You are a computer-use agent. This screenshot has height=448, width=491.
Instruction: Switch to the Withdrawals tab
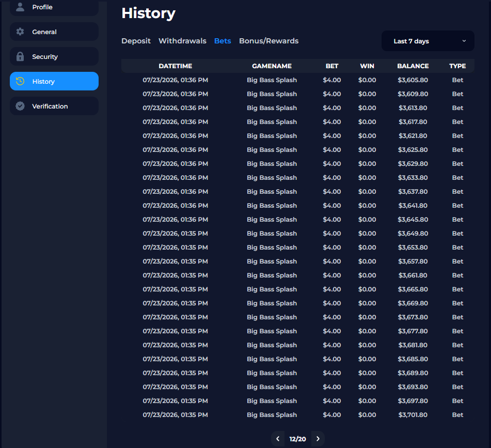coord(182,41)
